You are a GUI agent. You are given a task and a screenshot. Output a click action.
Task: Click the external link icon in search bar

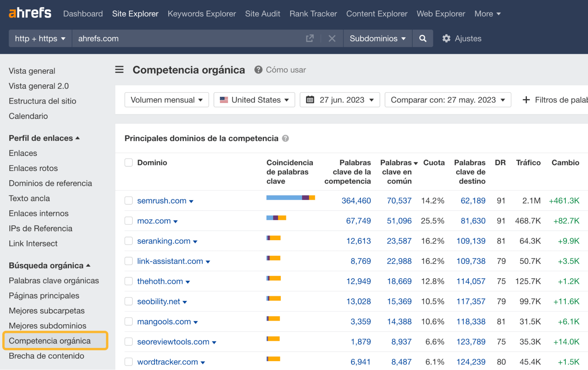310,38
